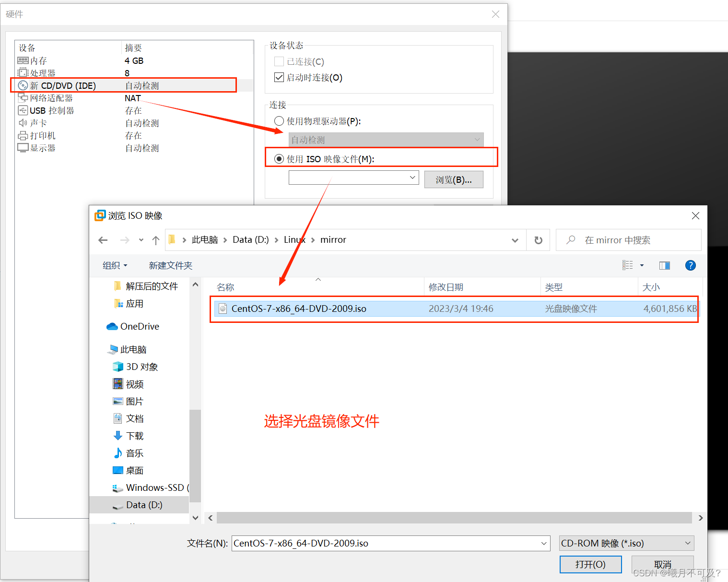Click Linux in the address breadcrumb

[x=295, y=240]
